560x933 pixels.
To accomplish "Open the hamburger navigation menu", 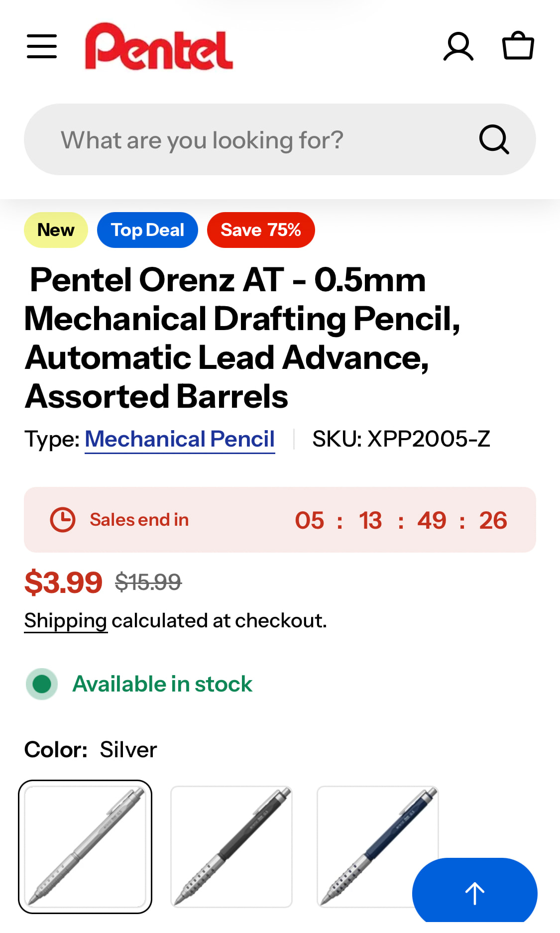I will coord(42,46).
